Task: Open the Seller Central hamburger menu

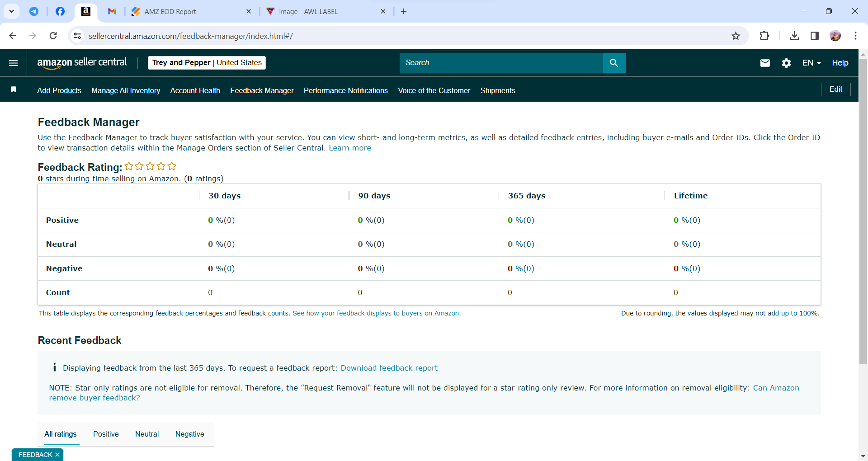Action: pyautogui.click(x=14, y=63)
